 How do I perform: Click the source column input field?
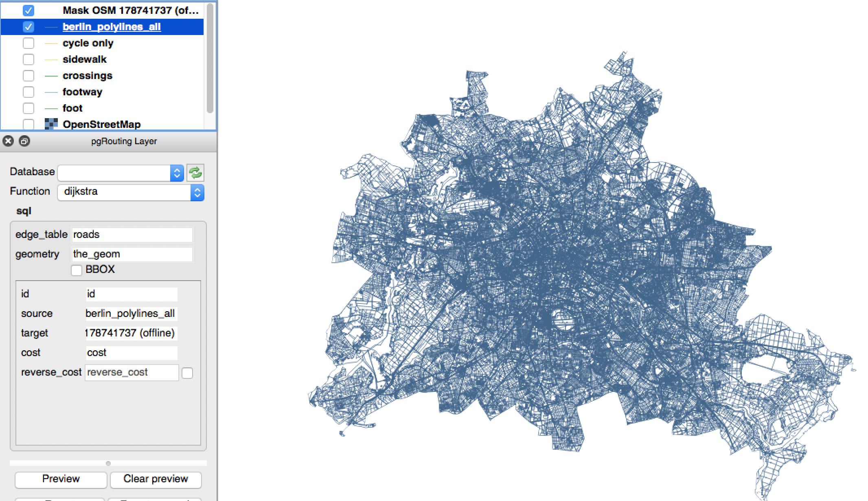[132, 314]
